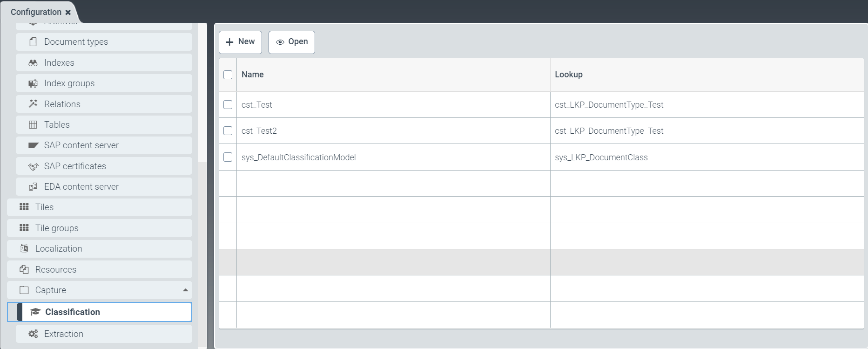
Task: Tick the checkbox for cst_Test row
Action: tap(228, 105)
